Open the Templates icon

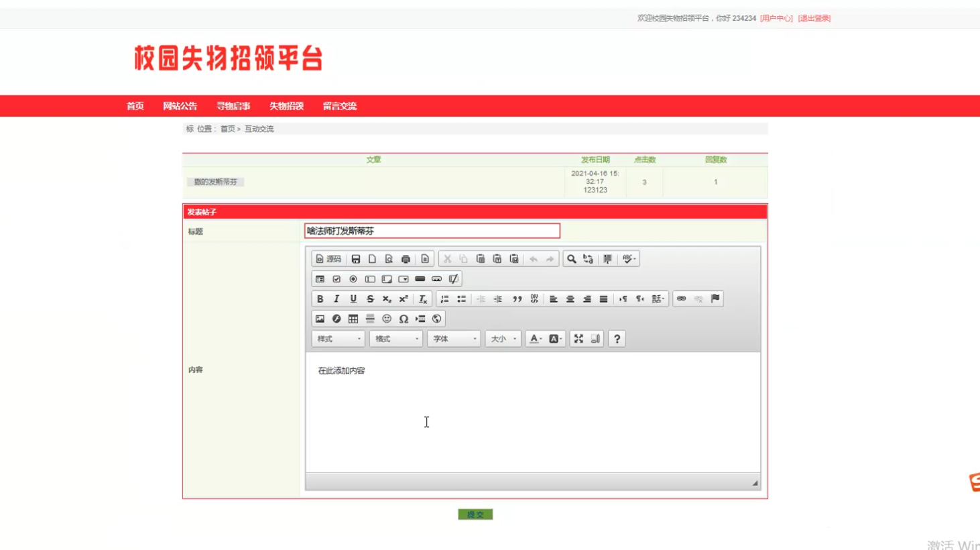[425, 259]
